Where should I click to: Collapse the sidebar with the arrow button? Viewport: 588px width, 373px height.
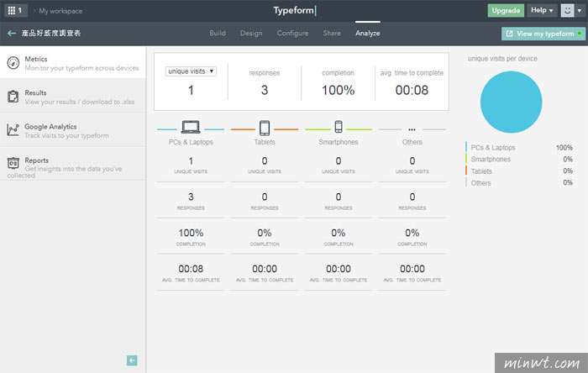point(132,360)
